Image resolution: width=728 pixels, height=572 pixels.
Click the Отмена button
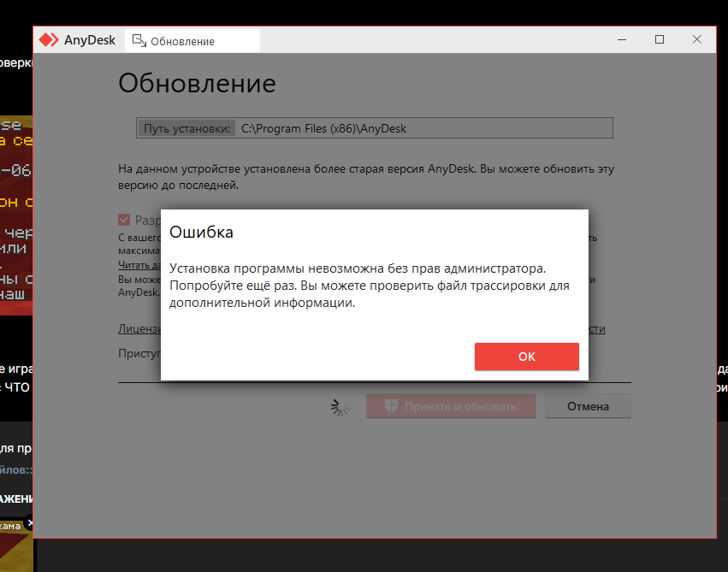588,406
